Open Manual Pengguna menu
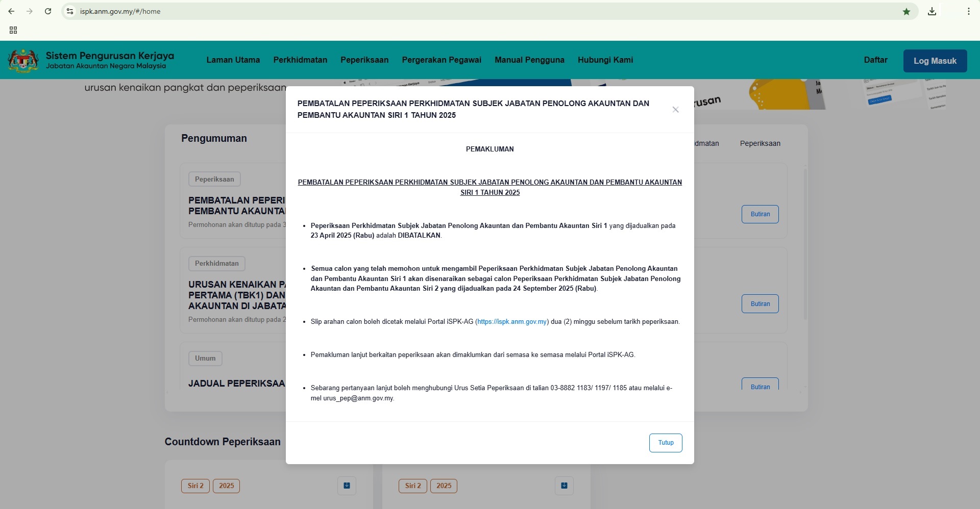980x509 pixels. (529, 60)
